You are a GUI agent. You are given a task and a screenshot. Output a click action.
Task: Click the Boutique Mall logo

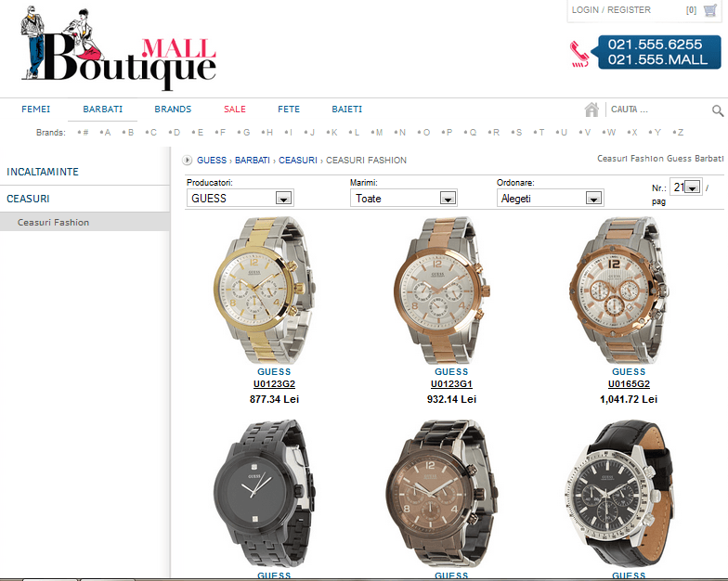pyautogui.click(x=119, y=50)
